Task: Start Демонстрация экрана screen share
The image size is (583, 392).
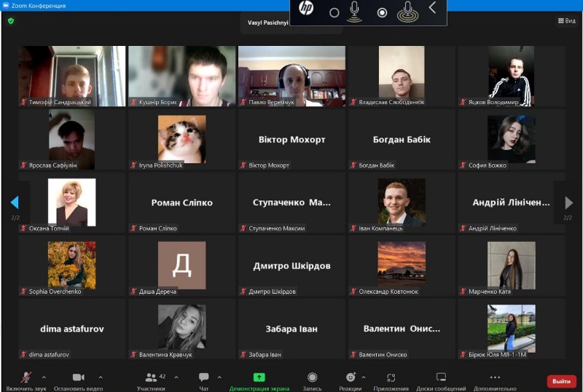Action: (259, 377)
